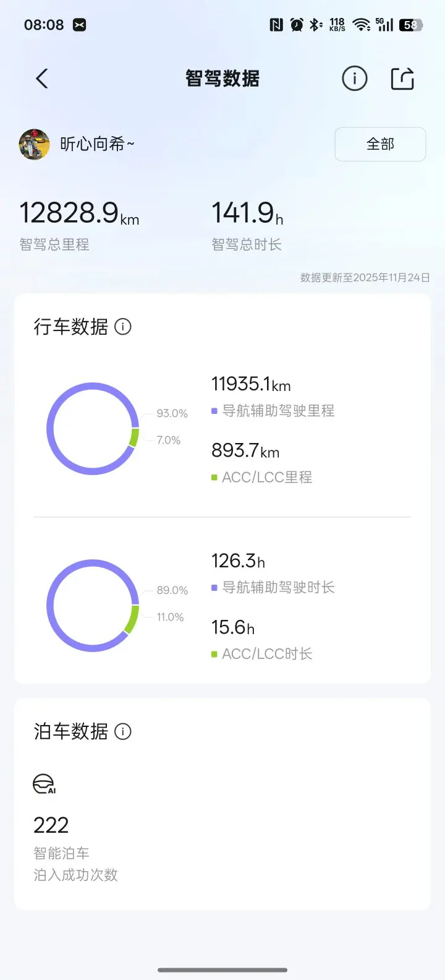Tap the Wi-Fi status icon

click(361, 25)
